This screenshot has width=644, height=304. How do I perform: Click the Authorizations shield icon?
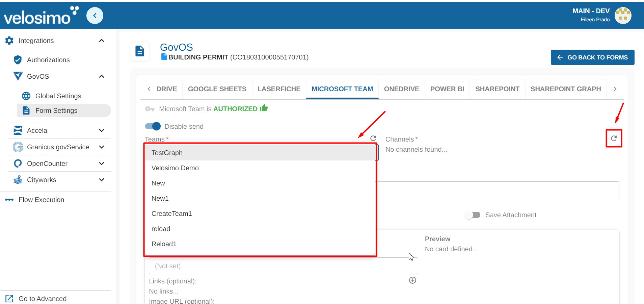[x=18, y=60]
